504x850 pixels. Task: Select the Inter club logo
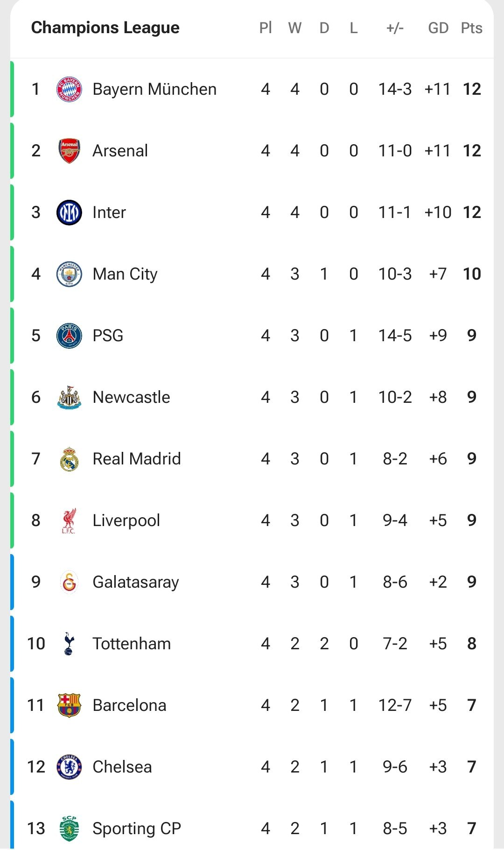(69, 212)
